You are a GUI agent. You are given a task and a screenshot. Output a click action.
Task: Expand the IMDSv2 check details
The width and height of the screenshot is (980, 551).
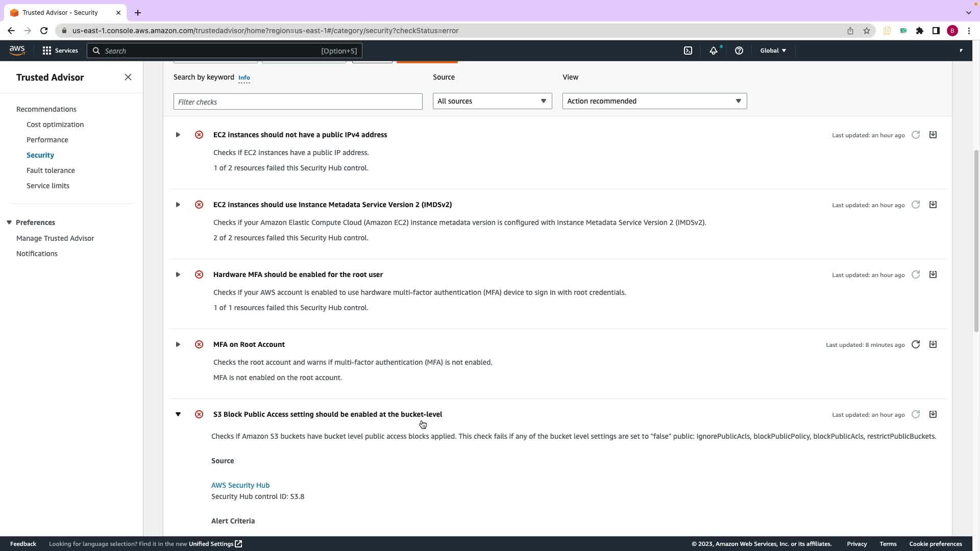(x=178, y=205)
